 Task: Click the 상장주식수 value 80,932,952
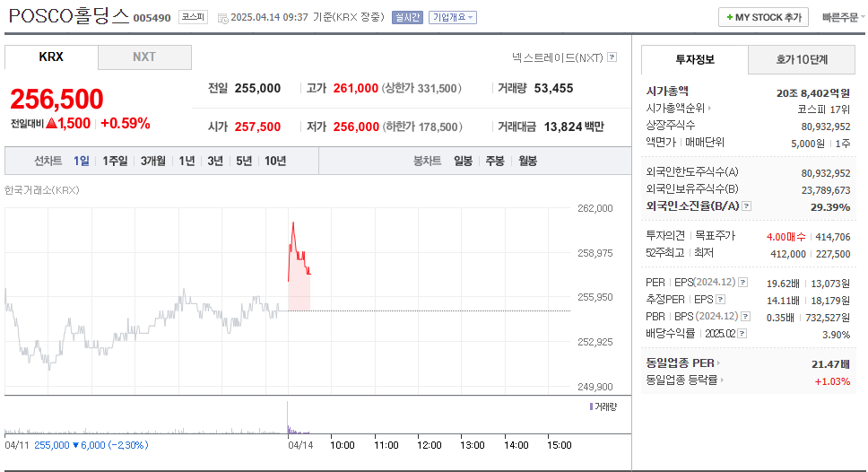[x=825, y=127]
